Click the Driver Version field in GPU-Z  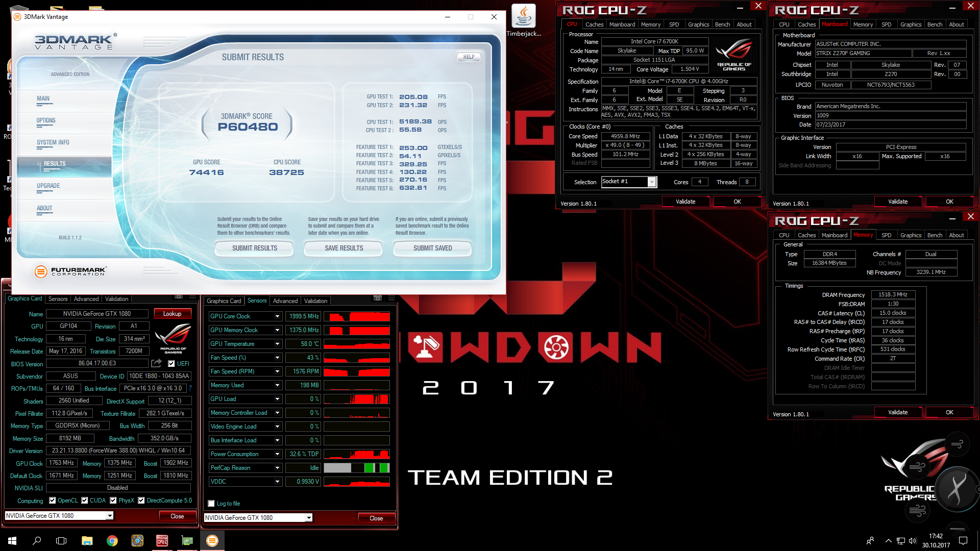[118, 450]
